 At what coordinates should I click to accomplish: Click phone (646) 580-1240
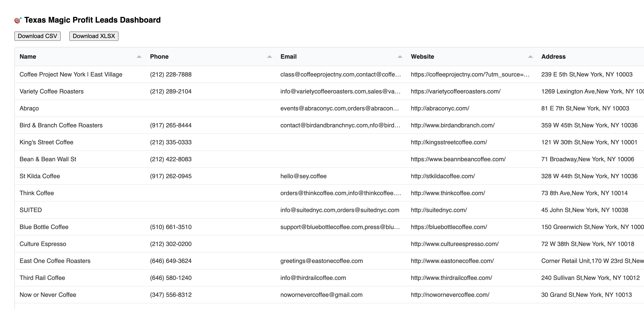[x=171, y=278]
